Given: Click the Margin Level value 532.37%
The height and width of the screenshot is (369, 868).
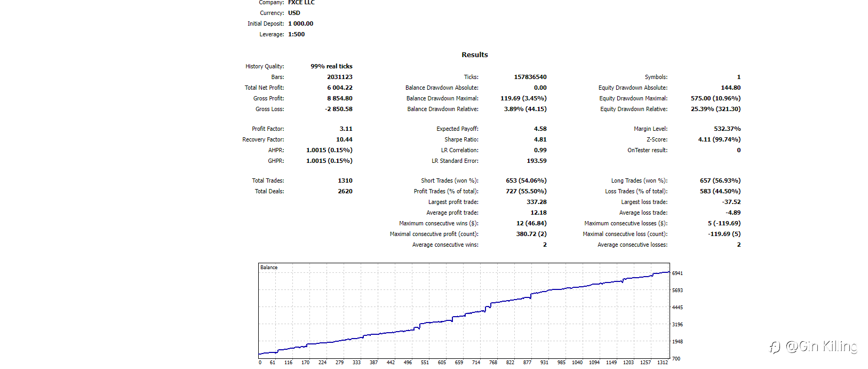Looking at the screenshot, I should point(728,129).
